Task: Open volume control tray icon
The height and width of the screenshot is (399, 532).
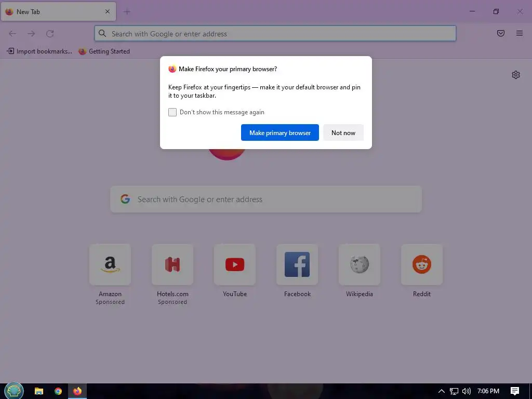Action: pyautogui.click(x=467, y=391)
